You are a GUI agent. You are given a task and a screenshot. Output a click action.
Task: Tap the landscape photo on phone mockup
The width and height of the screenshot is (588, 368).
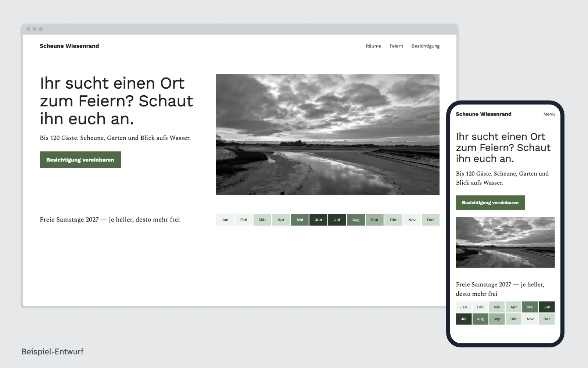click(x=505, y=242)
